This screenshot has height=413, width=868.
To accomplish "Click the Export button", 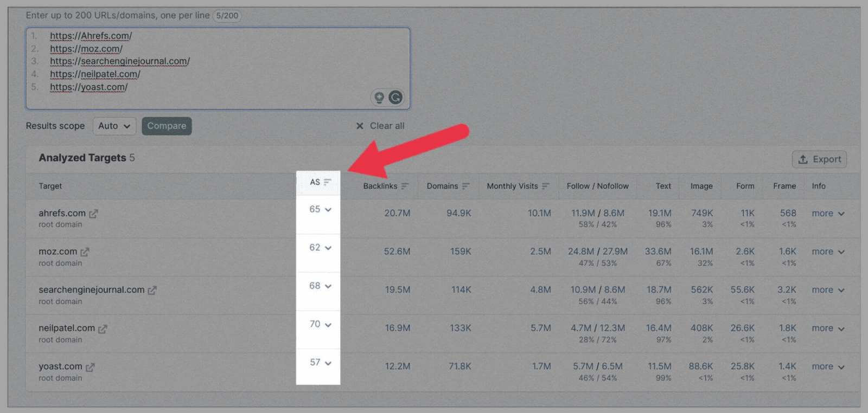I will pos(819,159).
